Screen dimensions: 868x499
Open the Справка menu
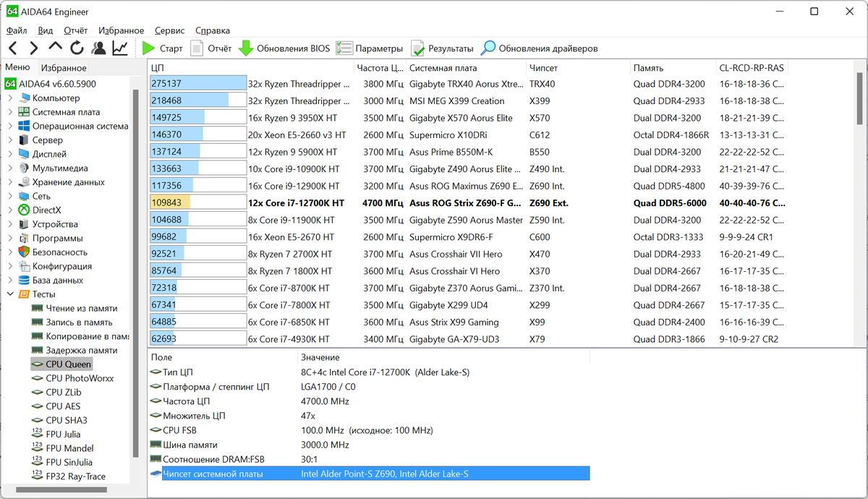(213, 30)
